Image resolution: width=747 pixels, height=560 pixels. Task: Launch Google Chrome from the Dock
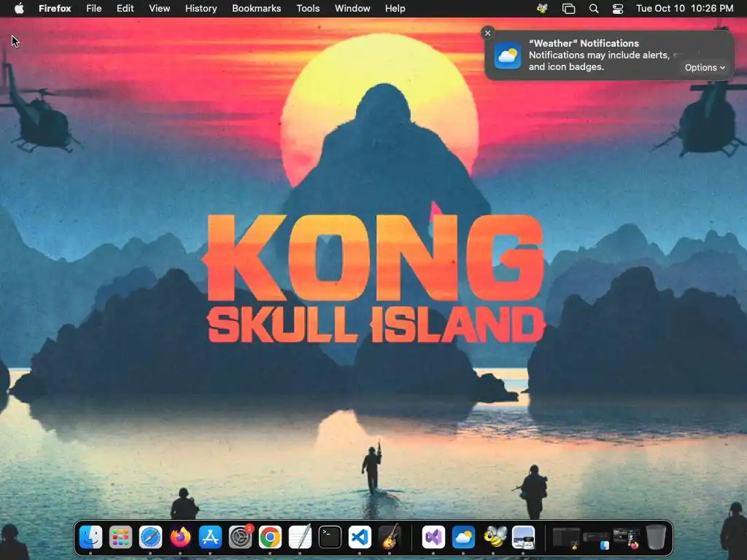270,537
